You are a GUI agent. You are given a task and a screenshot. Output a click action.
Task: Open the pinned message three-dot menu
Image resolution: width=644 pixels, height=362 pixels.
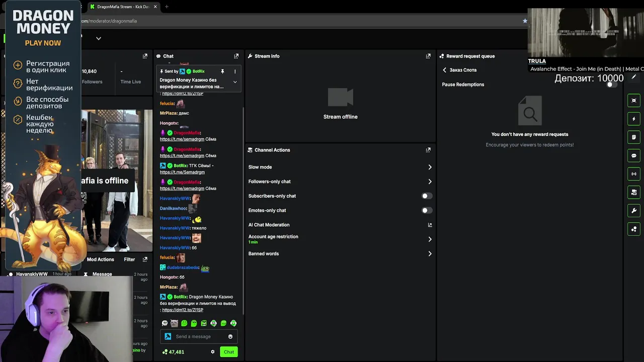234,71
